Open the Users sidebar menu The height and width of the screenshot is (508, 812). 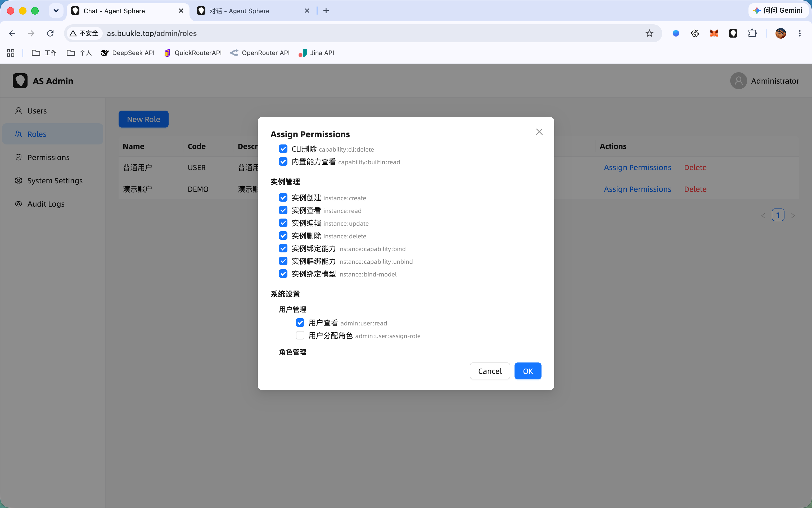(53, 111)
